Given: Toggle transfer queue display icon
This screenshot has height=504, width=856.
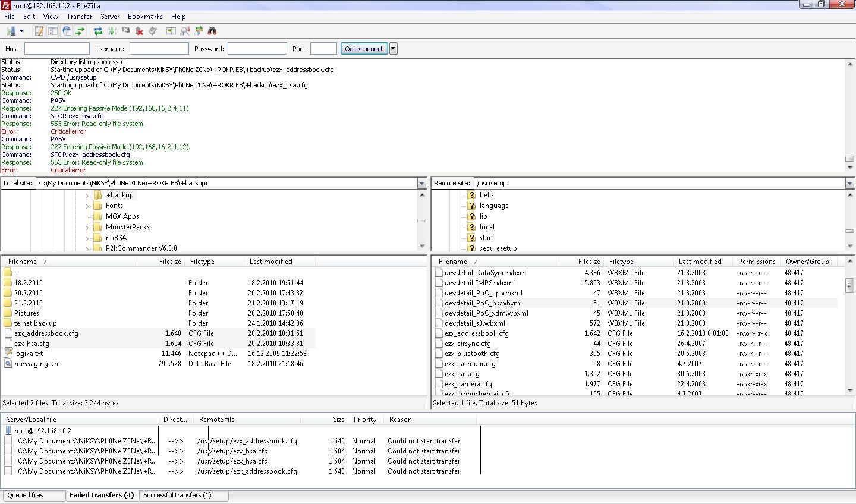Looking at the screenshot, I should tap(80, 31).
